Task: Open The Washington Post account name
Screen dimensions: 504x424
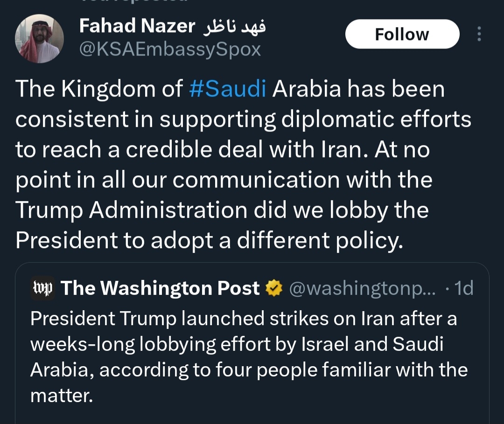Action: point(160,289)
